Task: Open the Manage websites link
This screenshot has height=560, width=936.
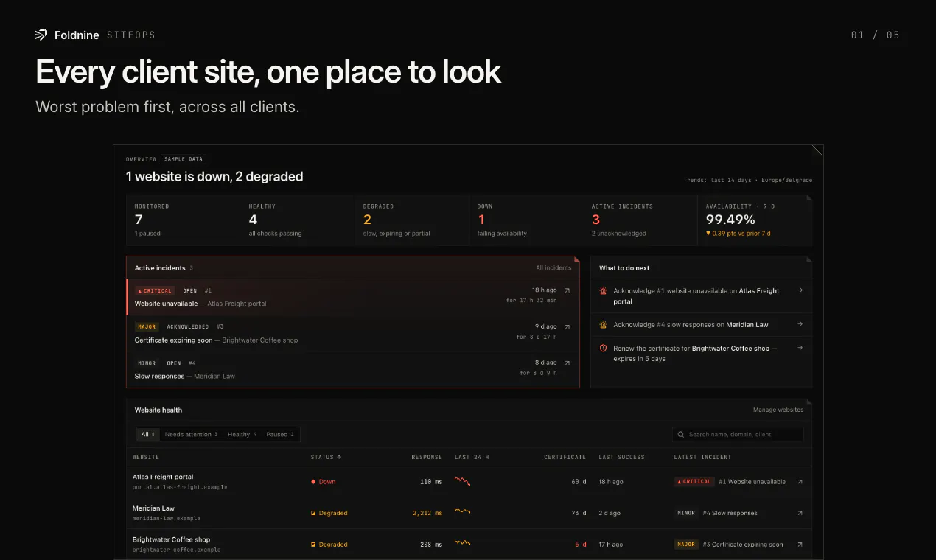Action: point(778,410)
